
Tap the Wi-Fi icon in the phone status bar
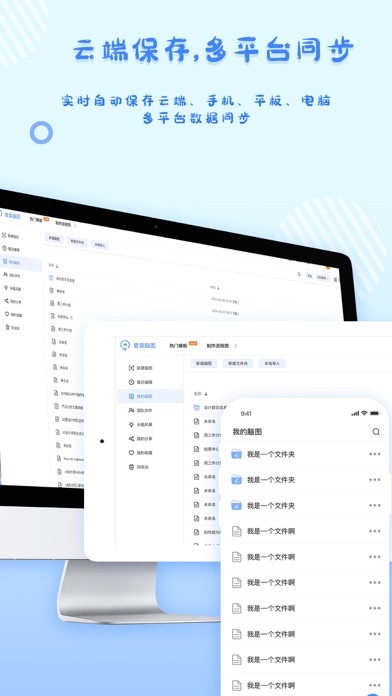pyautogui.click(x=364, y=413)
